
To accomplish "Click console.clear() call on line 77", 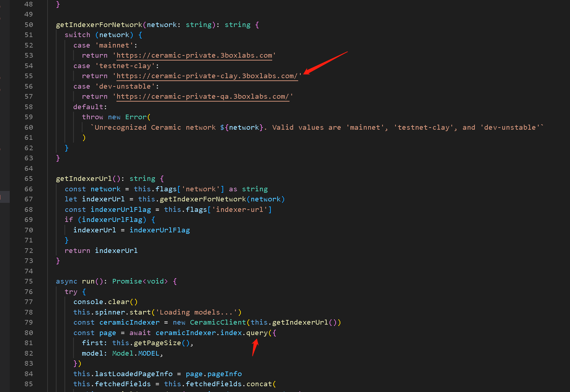I will point(106,302).
